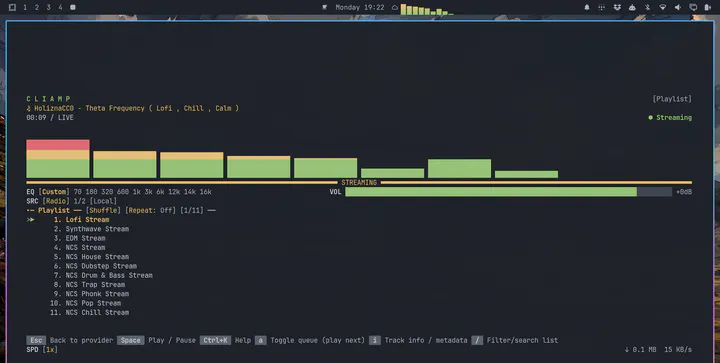Click the download arrow beside 0.1 MB
720x363 pixels.
(627, 350)
